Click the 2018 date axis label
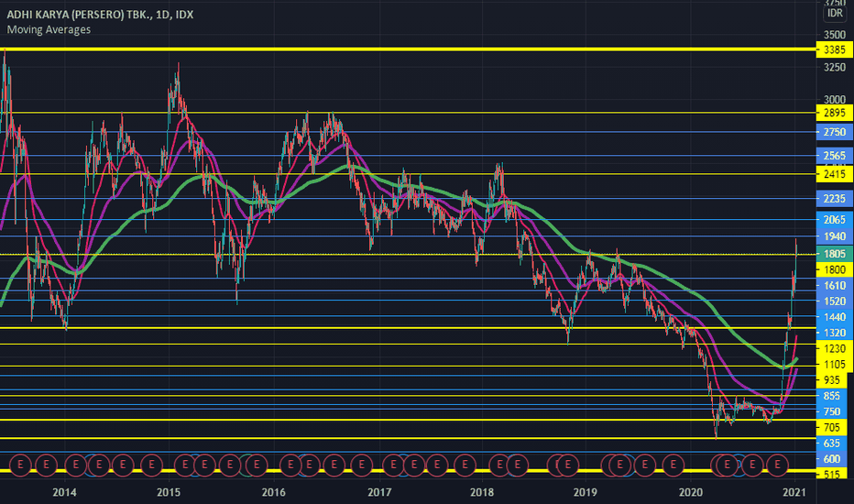The width and height of the screenshot is (854, 504). click(481, 493)
